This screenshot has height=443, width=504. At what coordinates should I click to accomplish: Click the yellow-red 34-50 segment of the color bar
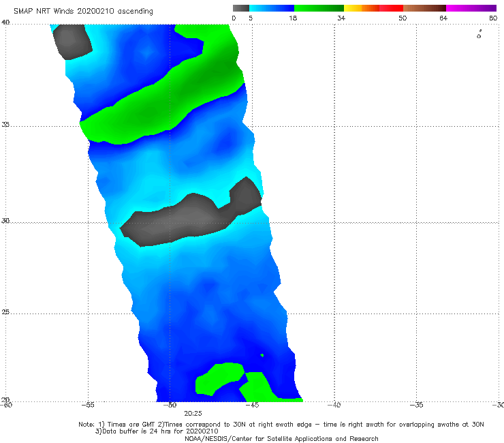[x=373, y=8]
